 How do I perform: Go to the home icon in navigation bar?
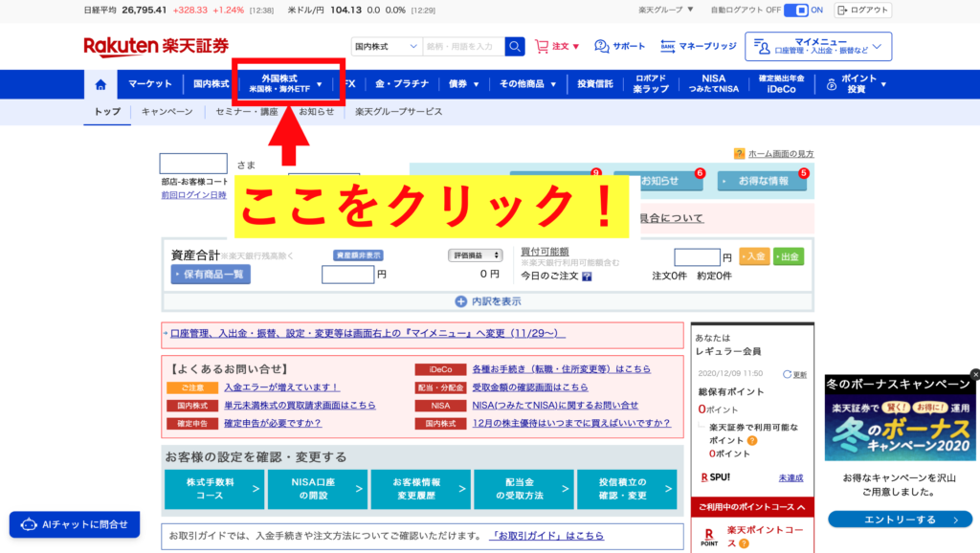coord(100,84)
